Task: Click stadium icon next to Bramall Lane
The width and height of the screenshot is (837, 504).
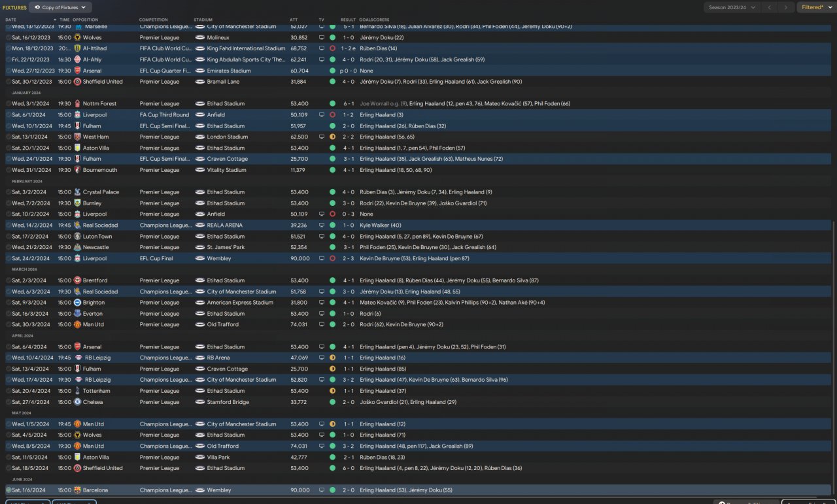Action: point(200,82)
